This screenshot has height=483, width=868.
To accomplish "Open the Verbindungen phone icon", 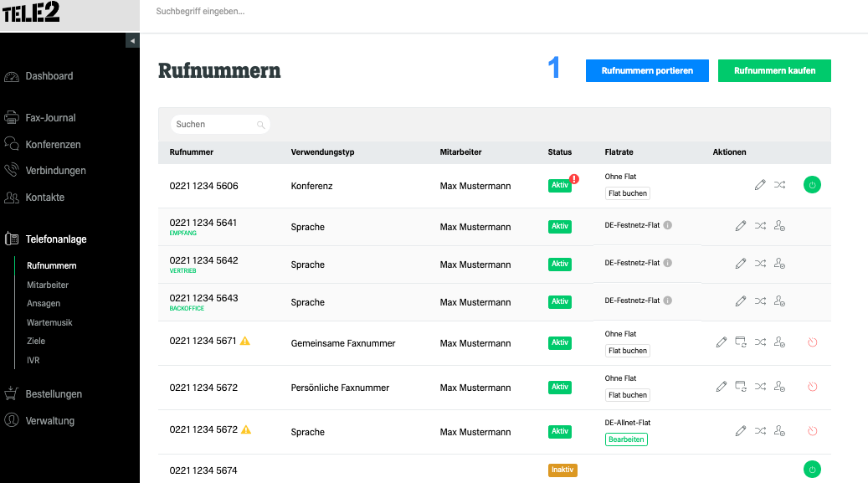I will coord(12,170).
